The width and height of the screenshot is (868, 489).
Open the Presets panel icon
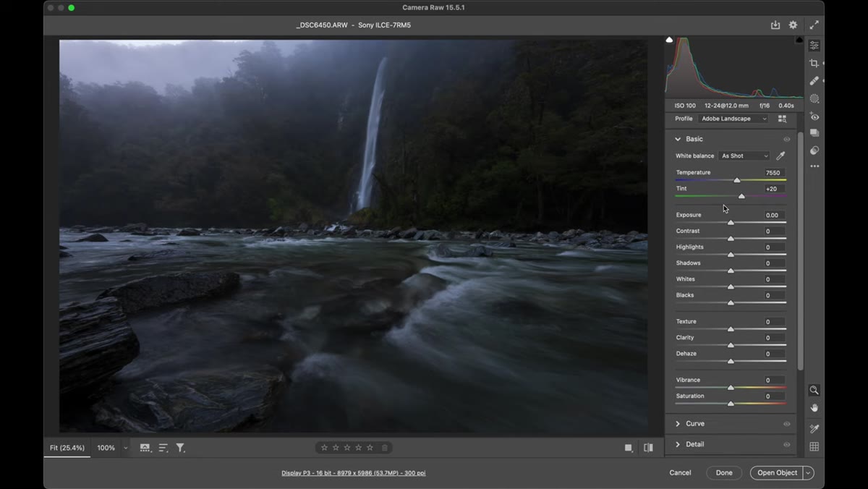coord(814,150)
